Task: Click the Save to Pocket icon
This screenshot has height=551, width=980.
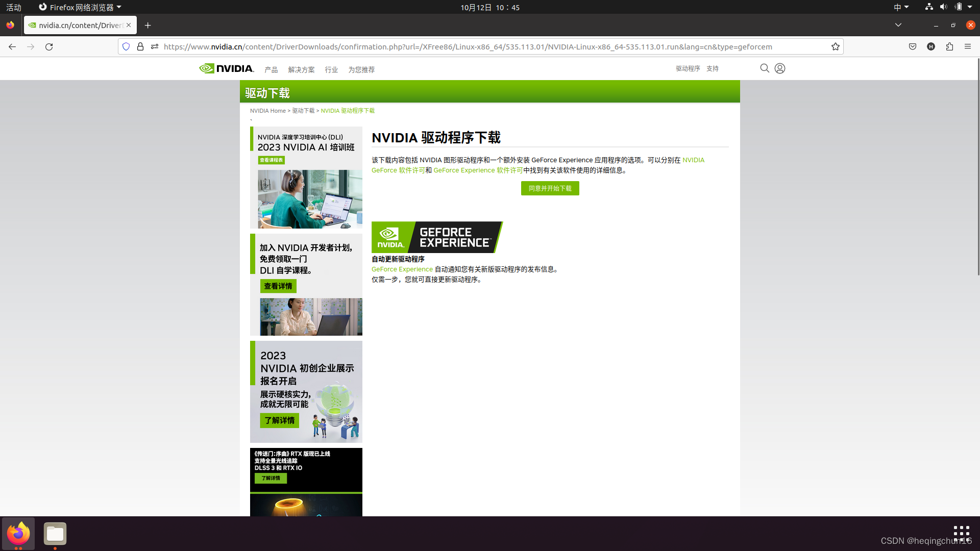Action: (x=913, y=46)
